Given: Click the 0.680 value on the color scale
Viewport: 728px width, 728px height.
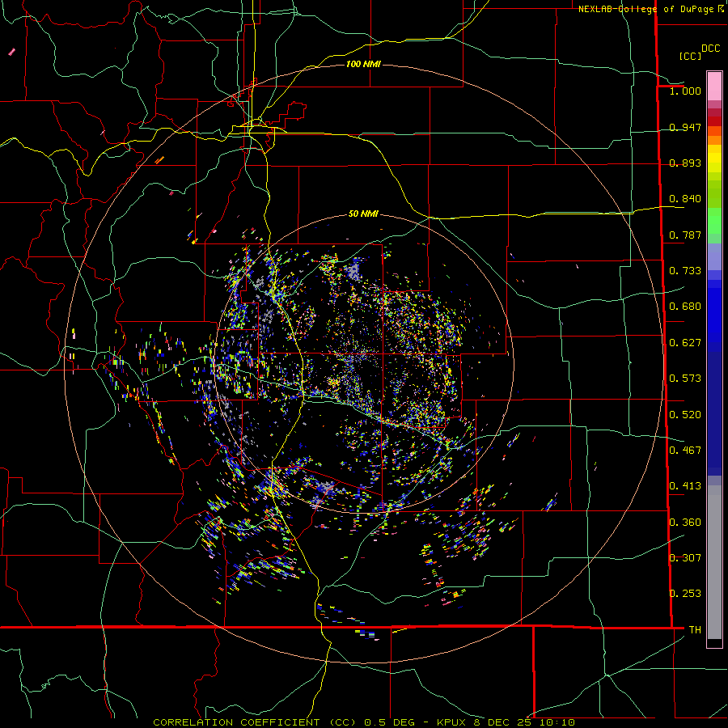Looking at the screenshot, I should 685,307.
